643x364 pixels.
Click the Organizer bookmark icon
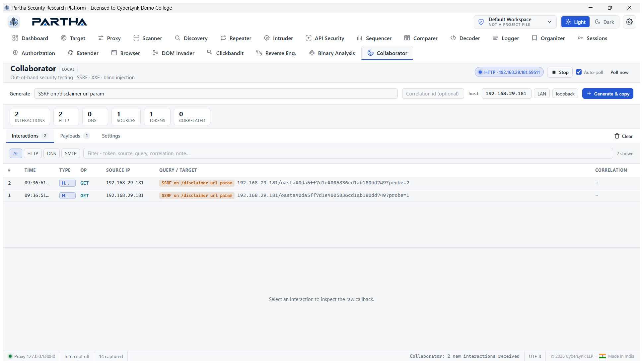point(535,38)
